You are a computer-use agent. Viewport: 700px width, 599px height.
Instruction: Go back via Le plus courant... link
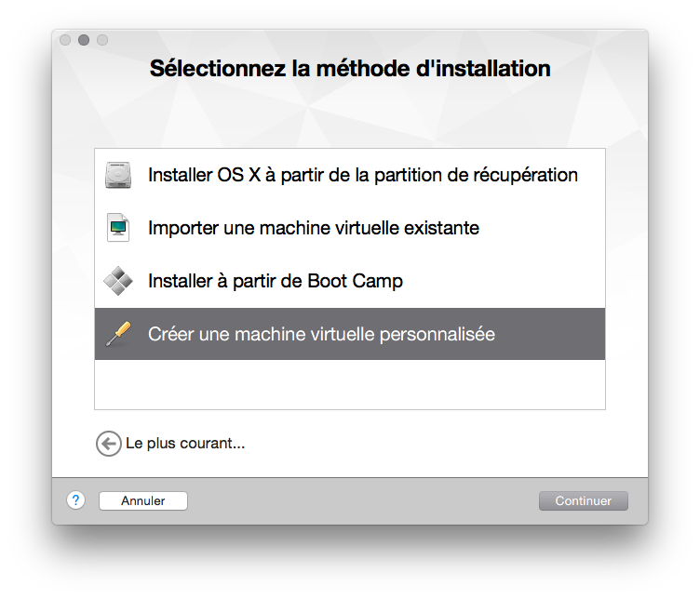(185, 444)
